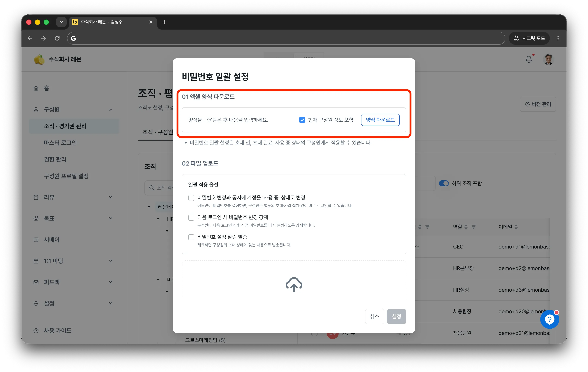
Task: Go back with browser back arrow
Action: pyautogui.click(x=30, y=38)
